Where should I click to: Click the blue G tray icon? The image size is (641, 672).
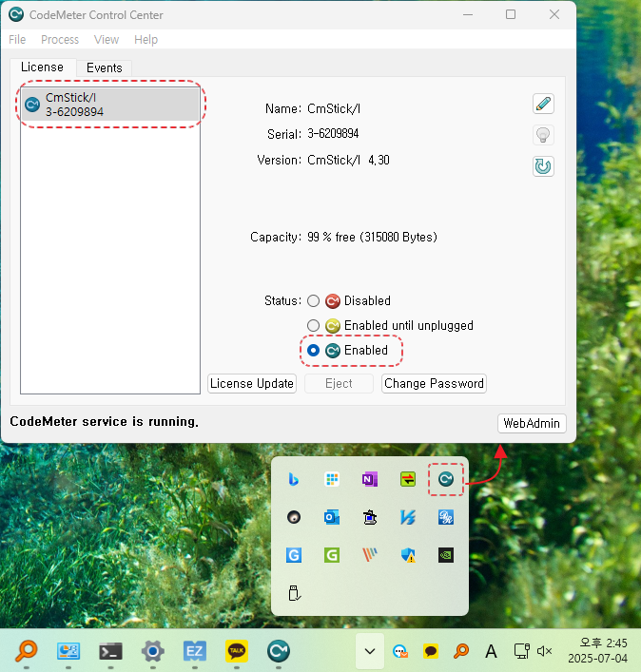(294, 555)
